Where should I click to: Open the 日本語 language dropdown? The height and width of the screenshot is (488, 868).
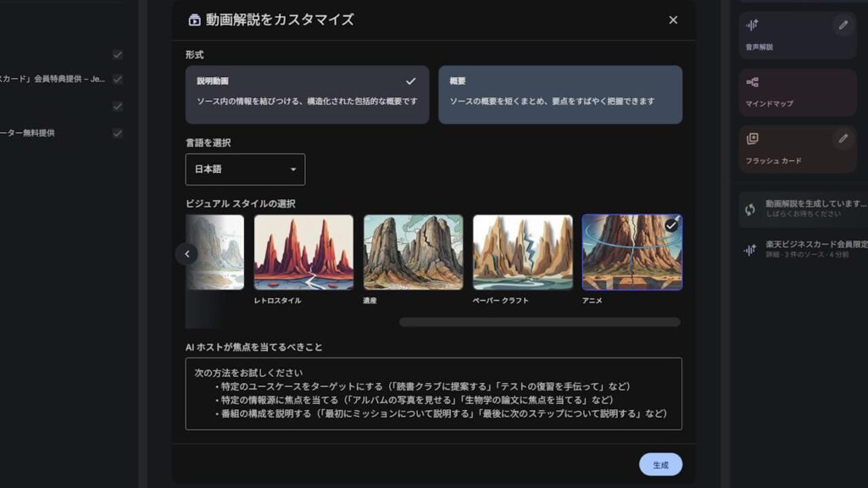coord(246,169)
